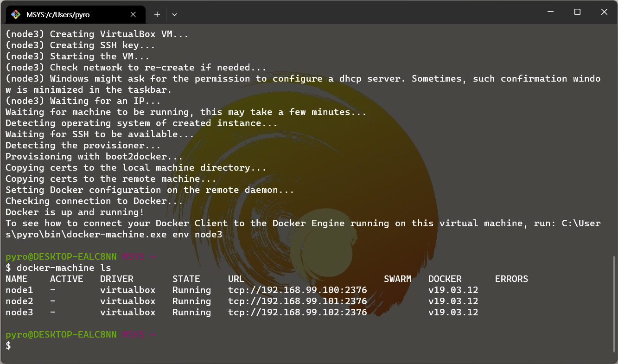Image resolution: width=618 pixels, height=364 pixels.
Task: Click the 'docker-machine ls' command text
Action: [64, 268]
